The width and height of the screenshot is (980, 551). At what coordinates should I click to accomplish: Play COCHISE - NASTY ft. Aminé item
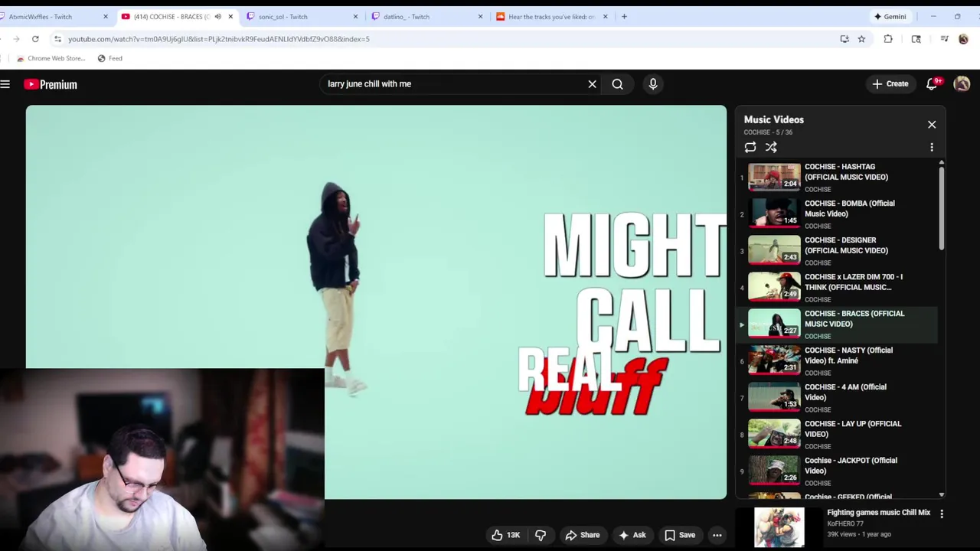[837, 360]
